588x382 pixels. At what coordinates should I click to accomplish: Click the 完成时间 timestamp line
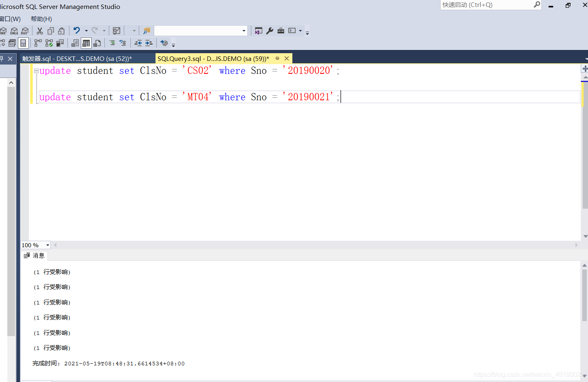(108, 363)
